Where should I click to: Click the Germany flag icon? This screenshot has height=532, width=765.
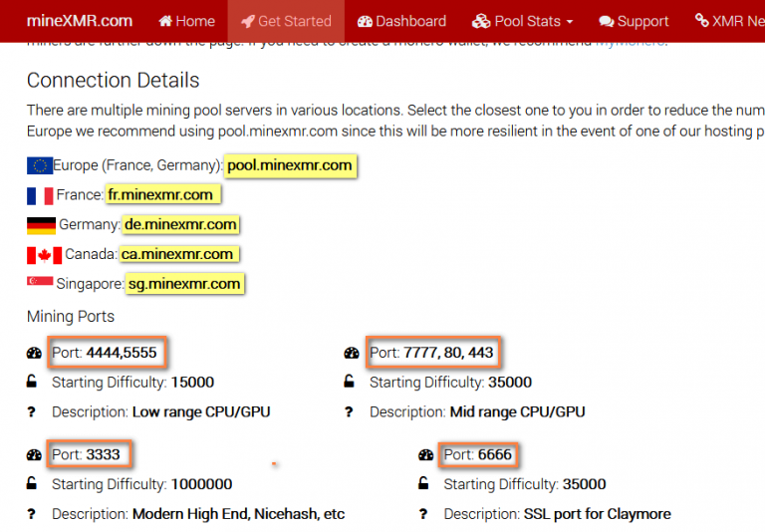pyautogui.click(x=41, y=225)
